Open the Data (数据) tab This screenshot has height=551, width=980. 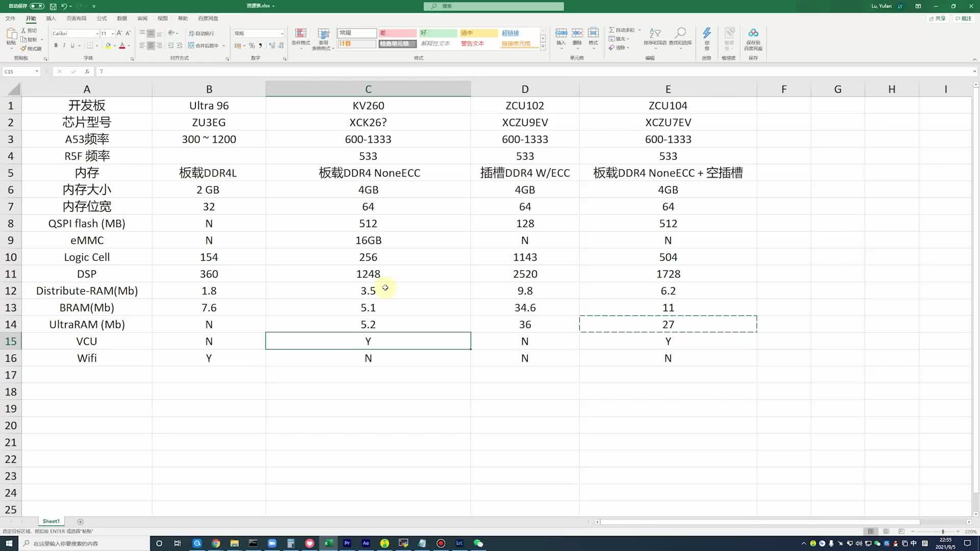coord(122,18)
